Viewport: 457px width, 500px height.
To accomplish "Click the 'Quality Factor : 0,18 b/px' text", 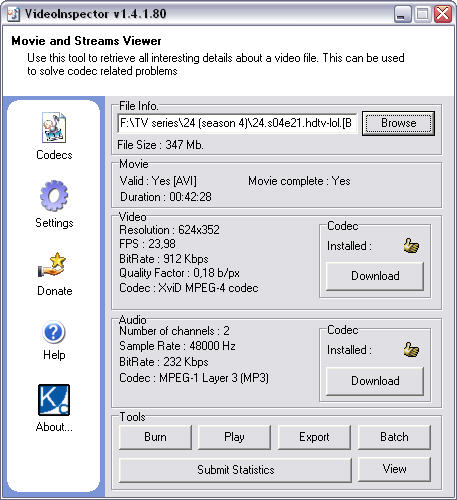I will coord(179,273).
